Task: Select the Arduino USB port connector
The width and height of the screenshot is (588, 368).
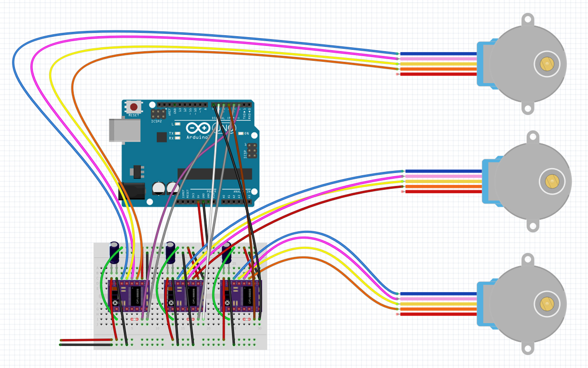Action: (x=125, y=130)
